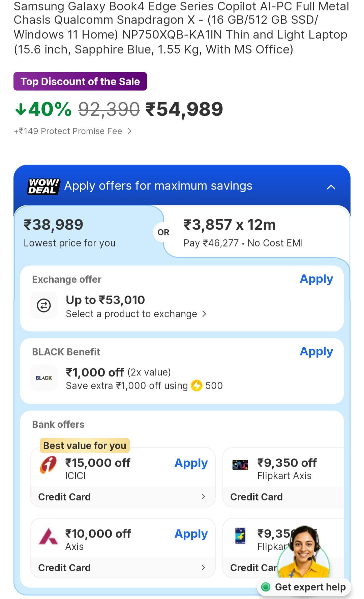Click the Flipkart Axis card icon
Image resolution: width=364 pixels, height=599 pixels.
click(240, 465)
